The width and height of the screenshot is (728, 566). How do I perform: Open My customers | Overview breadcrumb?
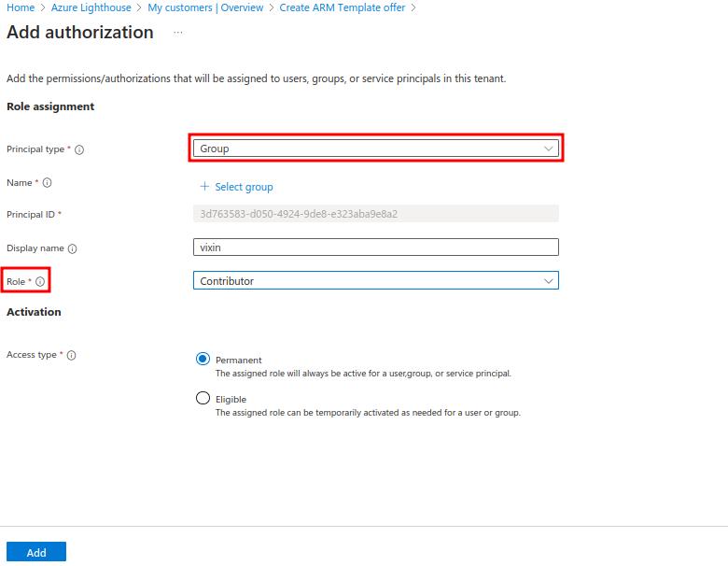click(206, 7)
